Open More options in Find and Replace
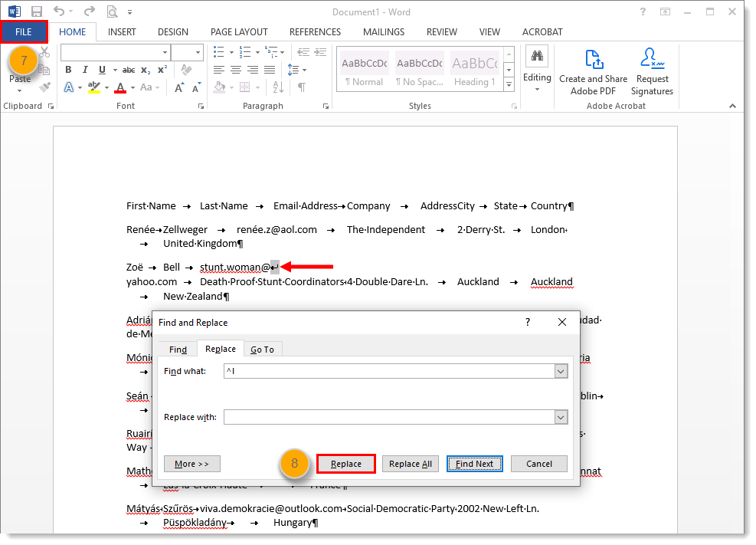 191,464
